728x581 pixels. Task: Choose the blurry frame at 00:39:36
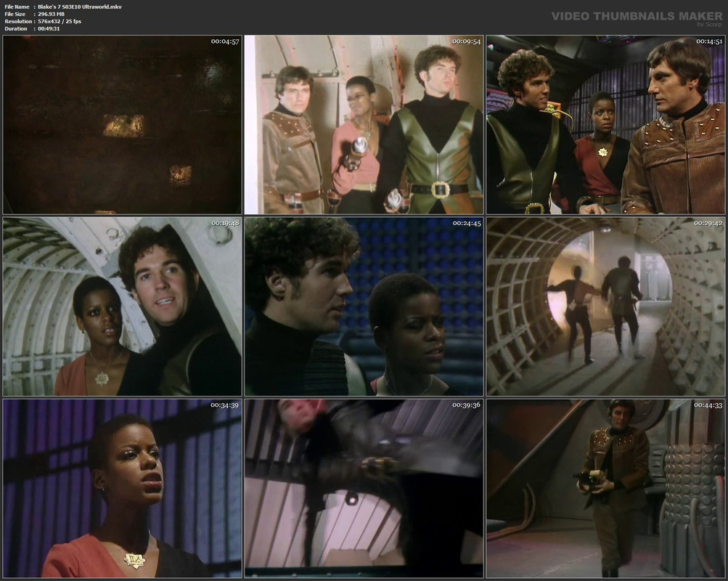[x=364, y=489]
